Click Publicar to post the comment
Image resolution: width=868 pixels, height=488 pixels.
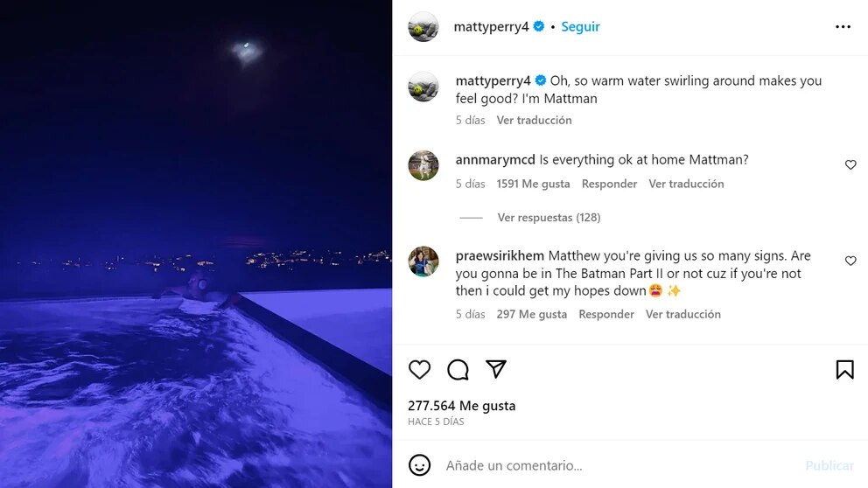[x=829, y=465]
